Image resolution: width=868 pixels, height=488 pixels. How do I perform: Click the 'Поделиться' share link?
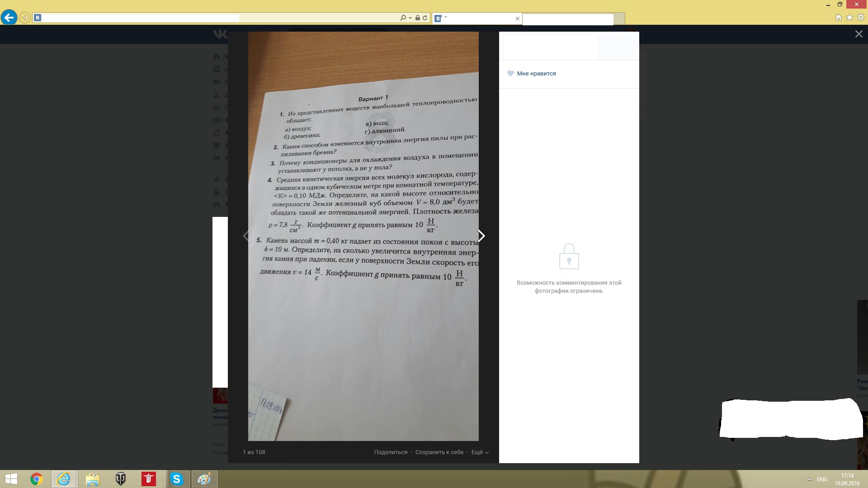391,452
